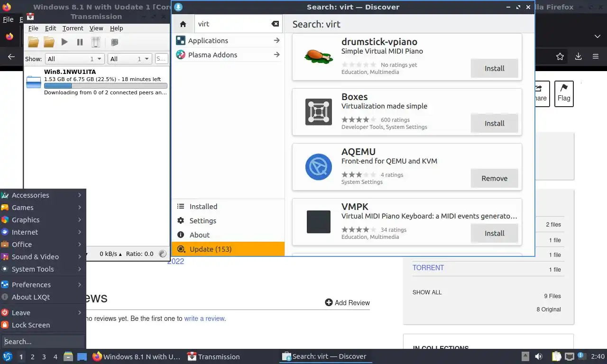Pause the torrent in Transmission toolbar
Viewport: 607px width, 364px height.
point(80,42)
